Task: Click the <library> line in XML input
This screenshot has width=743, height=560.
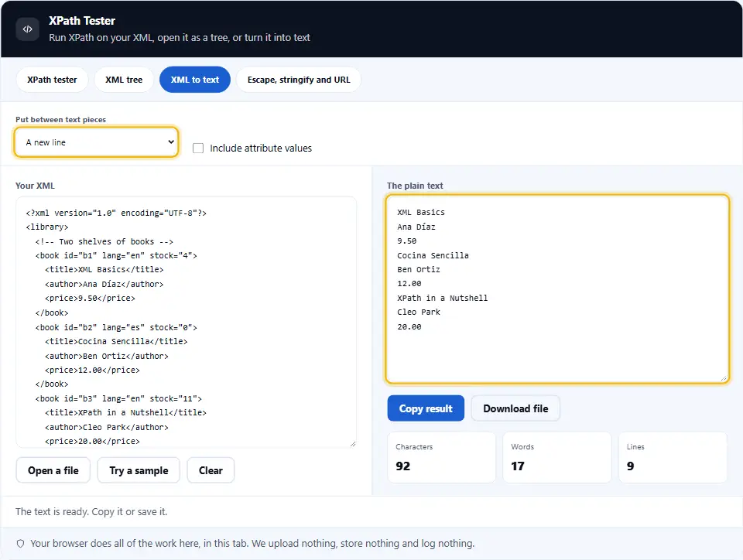Action: pyautogui.click(x=47, y=227)
